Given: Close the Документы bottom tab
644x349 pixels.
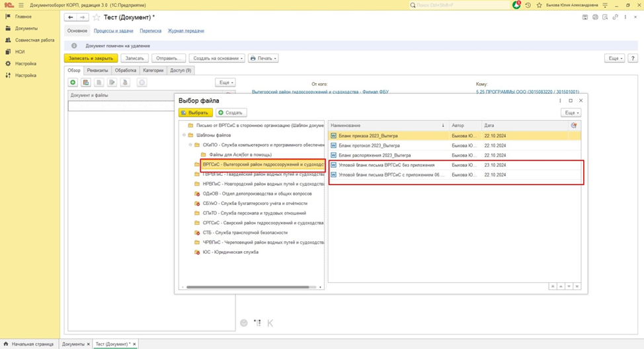Looking at the screenshot, I should pyautogui.click(x=89, y=344).
